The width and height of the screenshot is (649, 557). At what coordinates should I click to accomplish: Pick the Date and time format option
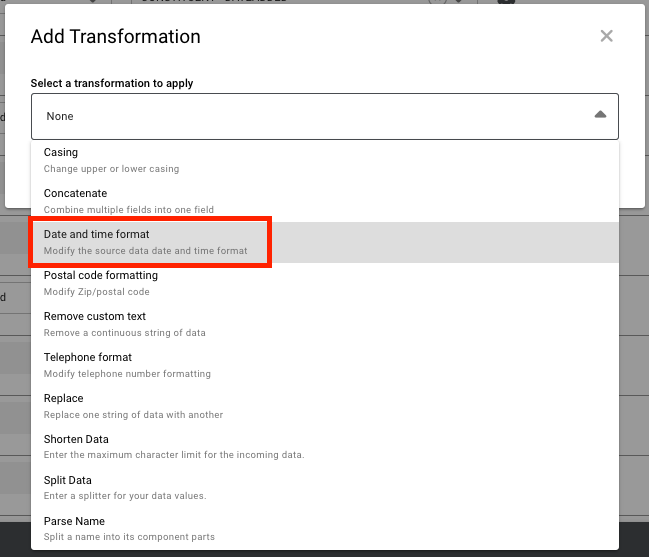click(x=150, y=242)
